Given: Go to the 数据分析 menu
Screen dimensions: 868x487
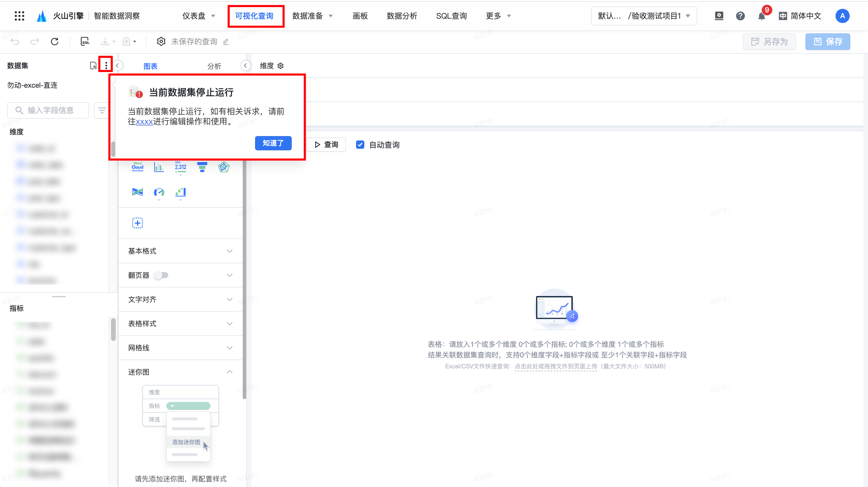Looking at the screenshot, I should click(x=402, y=16).
